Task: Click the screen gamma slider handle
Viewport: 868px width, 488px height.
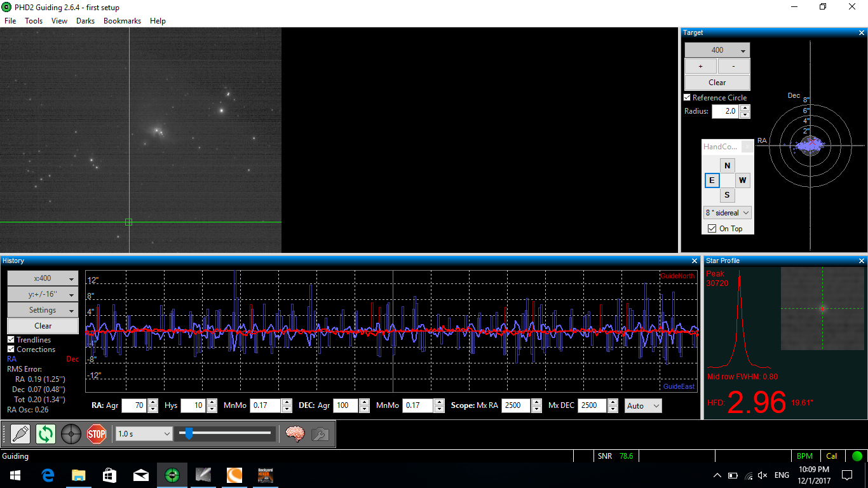Action: click(x=188, y=434)
